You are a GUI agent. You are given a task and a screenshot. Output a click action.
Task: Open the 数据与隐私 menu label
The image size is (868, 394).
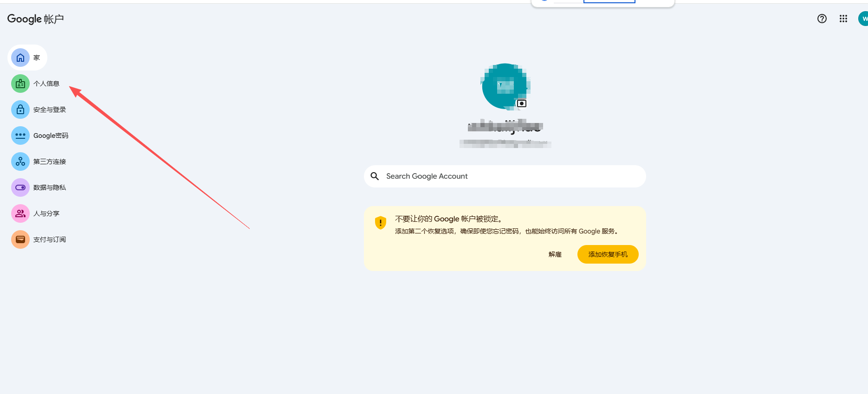[50, 187]
